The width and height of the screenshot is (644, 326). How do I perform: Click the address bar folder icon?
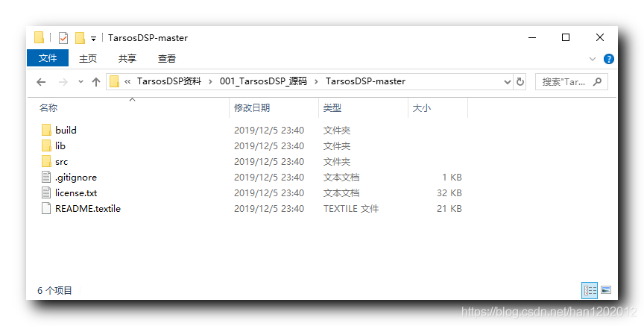coord(115,81)
